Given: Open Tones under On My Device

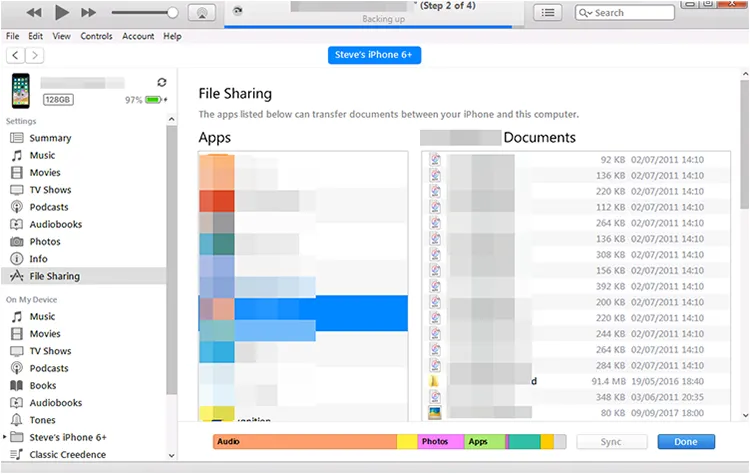Looking at the screenshot, I should pos(42,420).
